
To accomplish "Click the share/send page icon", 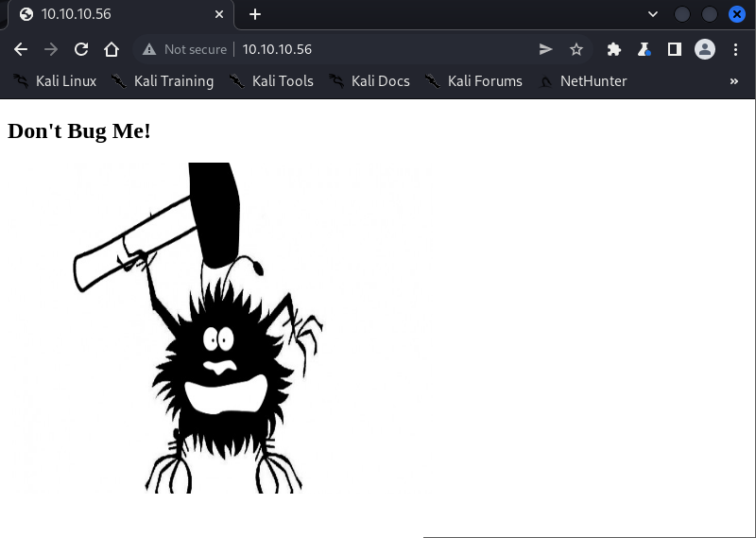I will tap(546, 49).
